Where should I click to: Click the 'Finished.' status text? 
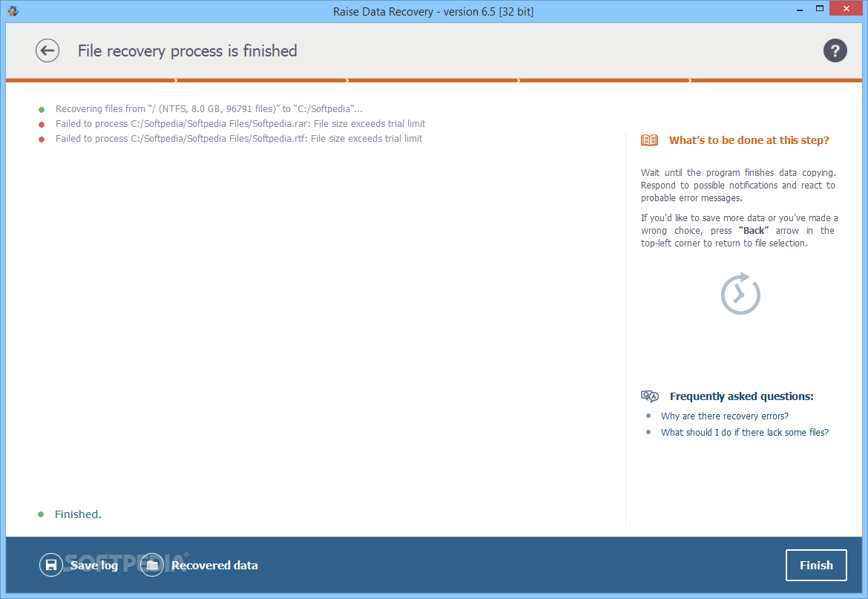(78, 514)
